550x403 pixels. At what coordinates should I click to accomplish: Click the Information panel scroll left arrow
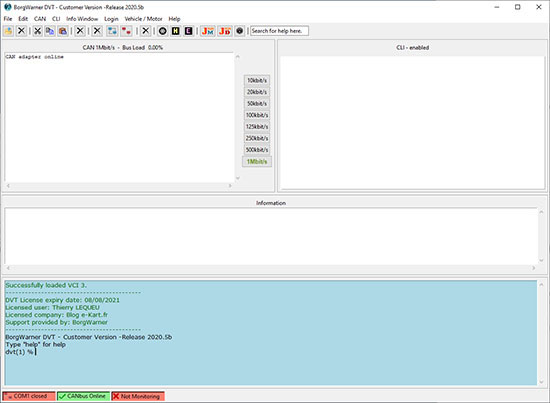tap(8, 268)
